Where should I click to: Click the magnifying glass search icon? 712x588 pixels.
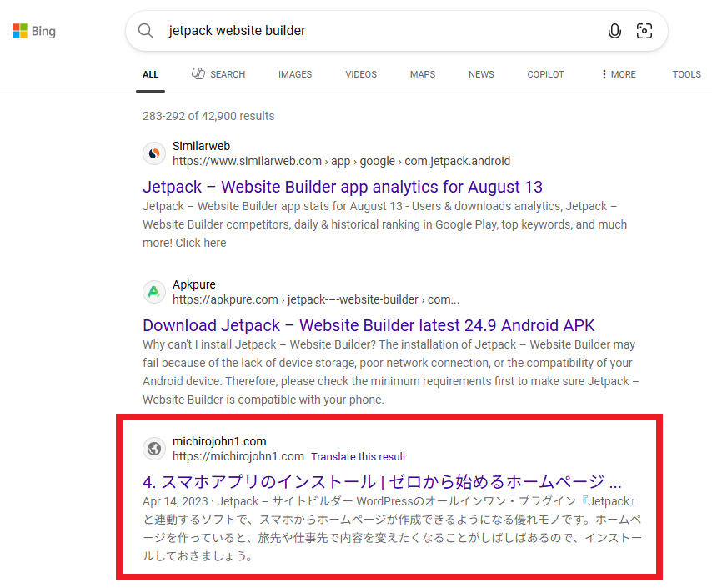coord(146,31)
